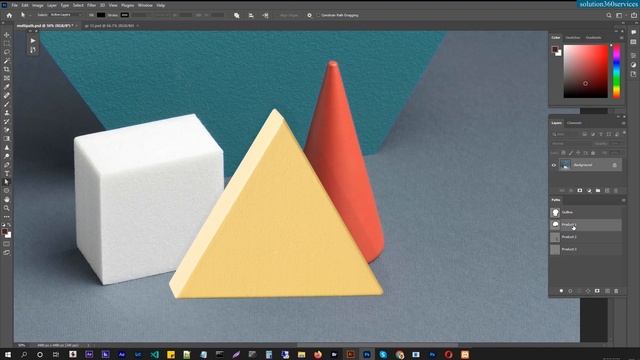
Task: Open the Actions play-button collapsed panel icon
Action: tap(33, 41)
